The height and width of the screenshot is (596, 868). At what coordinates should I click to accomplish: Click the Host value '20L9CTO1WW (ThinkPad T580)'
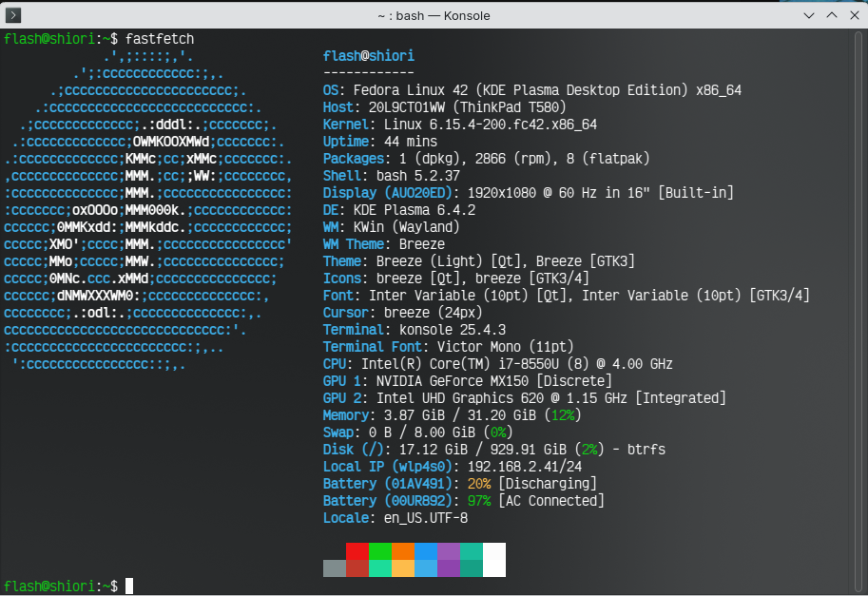pyautogui.click(x=468, y=107)
